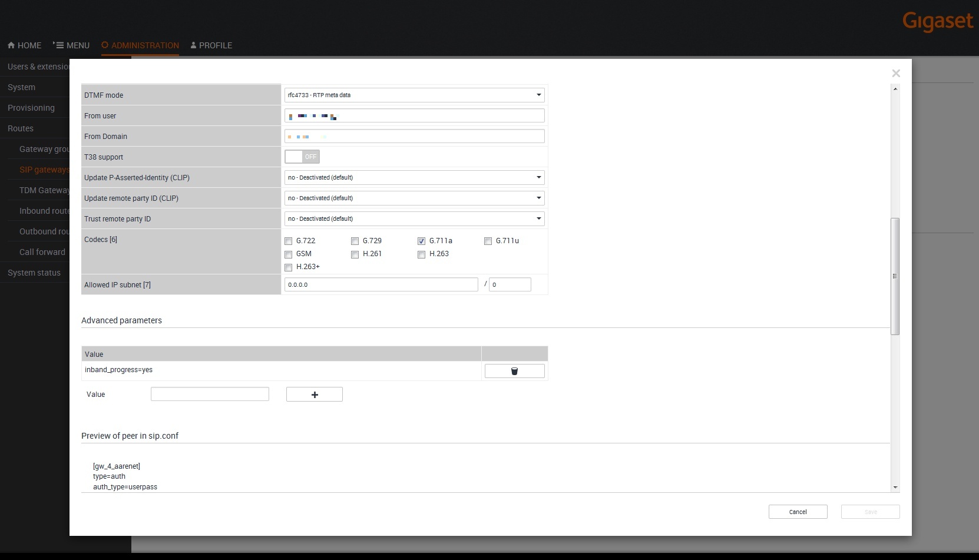Click the subnet mask prefix field
This screenshot has height=560, width=979.
point(510,284)
